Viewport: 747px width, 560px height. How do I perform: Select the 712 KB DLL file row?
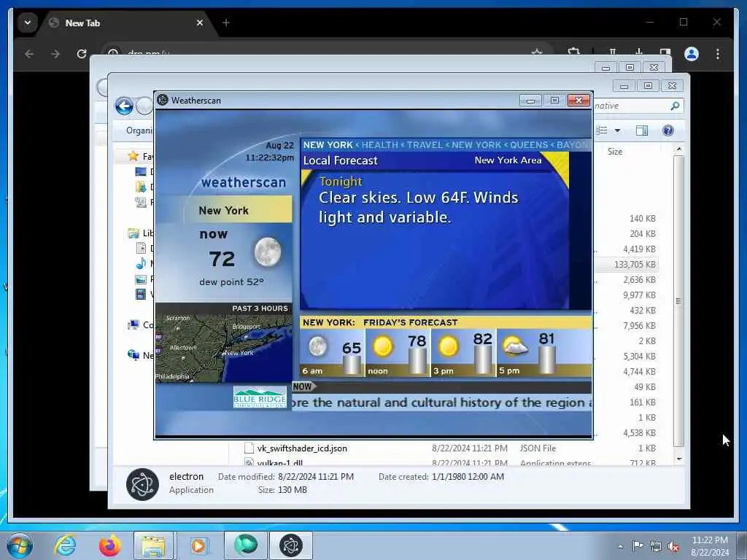[x=451, y=462]
